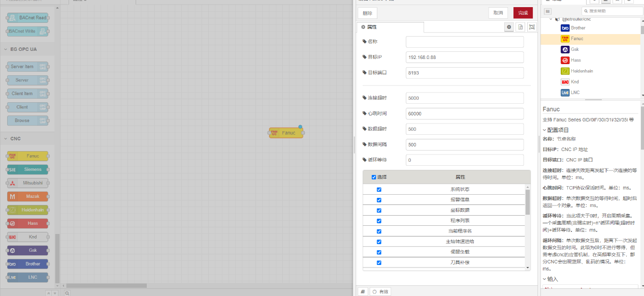Select the Siemens node in palette

click(x=28, y=169)
